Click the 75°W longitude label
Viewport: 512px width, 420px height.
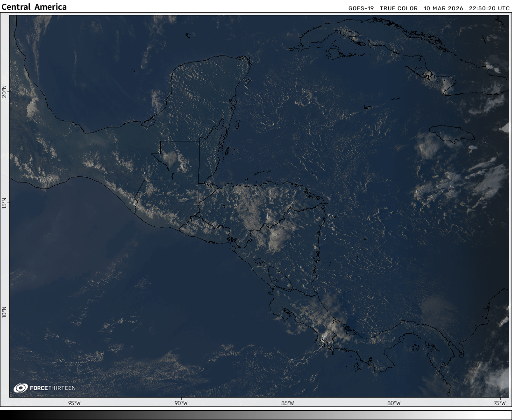[x=500, y=403]
